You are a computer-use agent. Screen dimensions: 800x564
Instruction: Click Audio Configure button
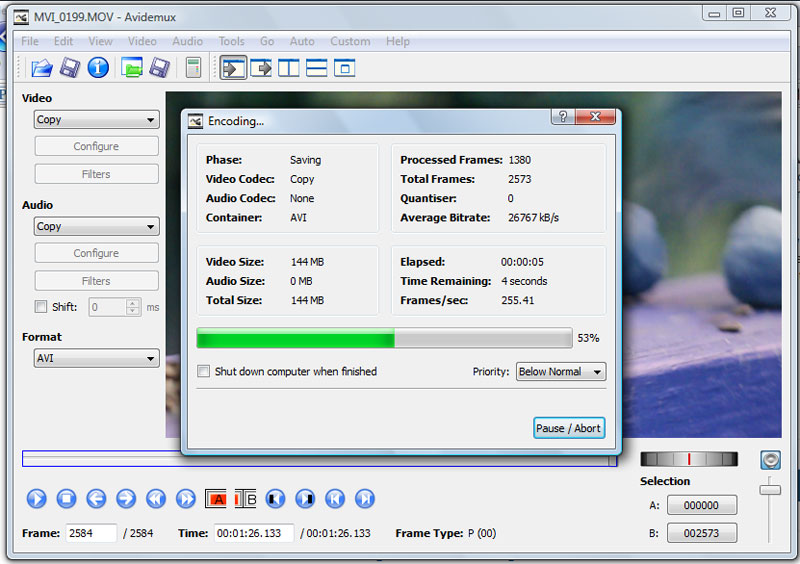[96, 253]
